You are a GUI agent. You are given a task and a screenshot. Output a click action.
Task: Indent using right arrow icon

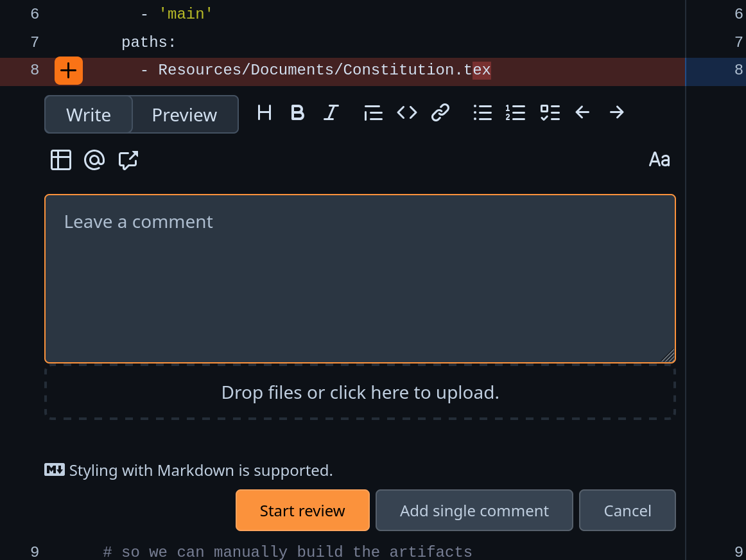616,113
